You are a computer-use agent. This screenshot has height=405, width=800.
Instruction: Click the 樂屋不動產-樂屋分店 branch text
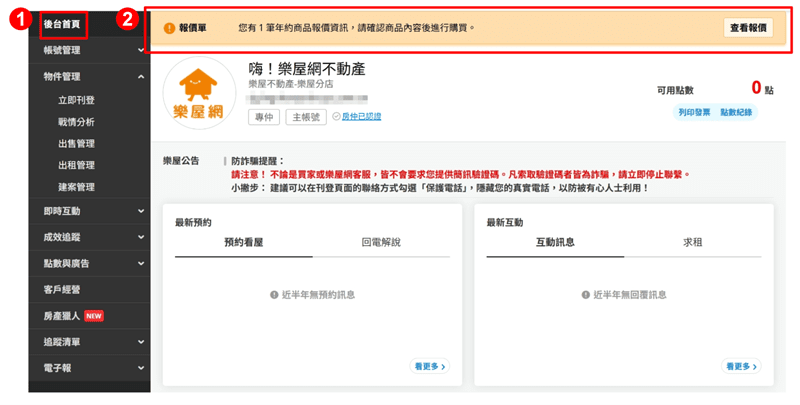pyautogui.click(x=291, y=84)
